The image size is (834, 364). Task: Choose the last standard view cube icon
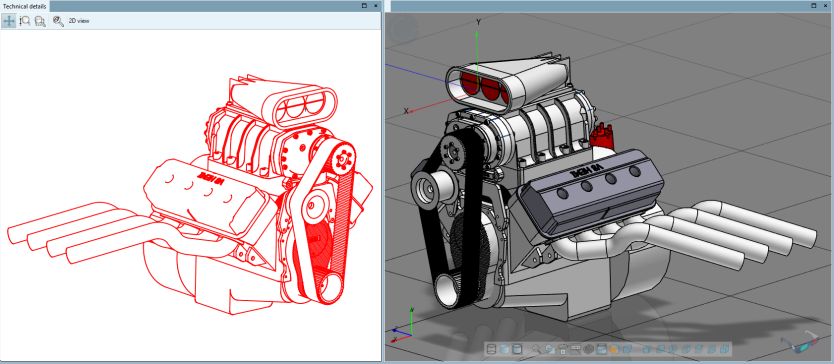[x=724, y=349]
